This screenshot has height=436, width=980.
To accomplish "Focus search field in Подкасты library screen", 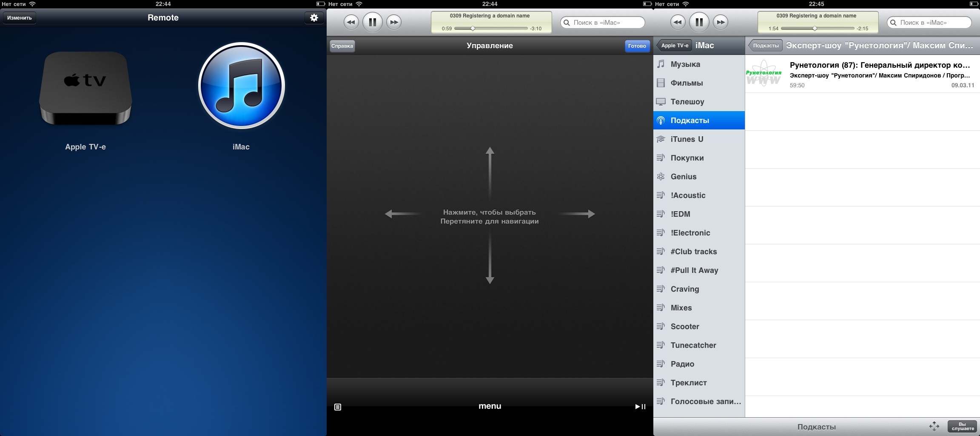I will [x=929, y=23].
